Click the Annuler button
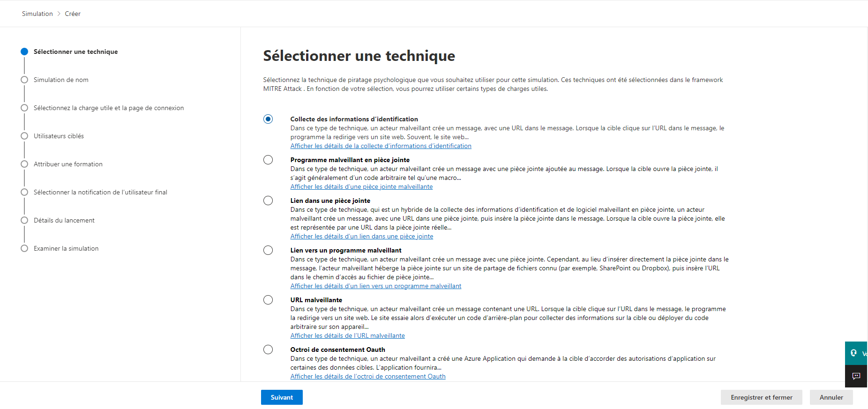The image size is (868, 409). [831, 397]
